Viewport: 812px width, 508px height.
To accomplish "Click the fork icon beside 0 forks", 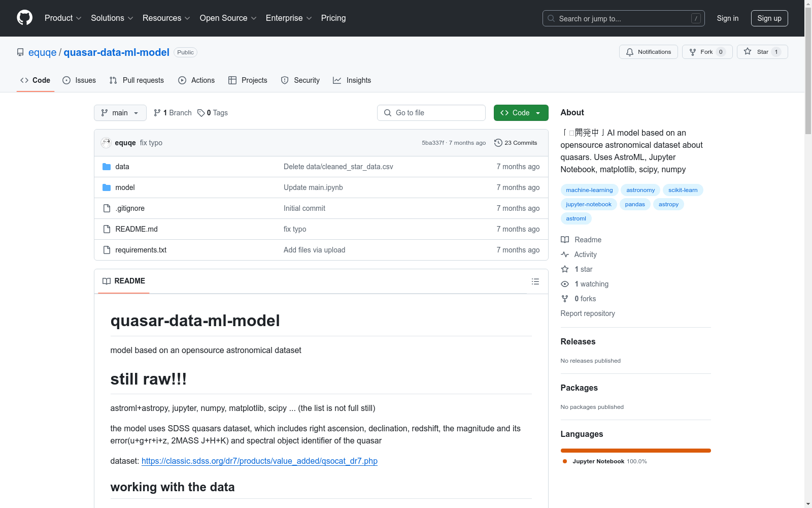I will [565, 299].
